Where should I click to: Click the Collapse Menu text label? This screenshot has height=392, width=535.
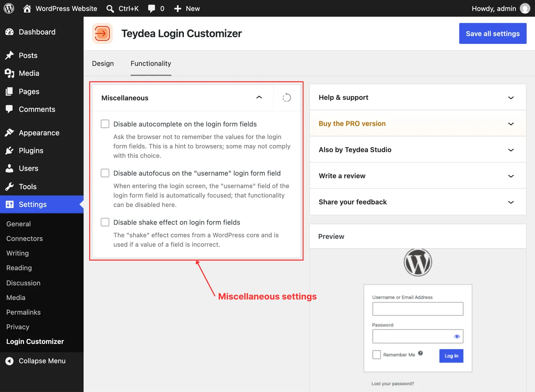coord(42,361)
